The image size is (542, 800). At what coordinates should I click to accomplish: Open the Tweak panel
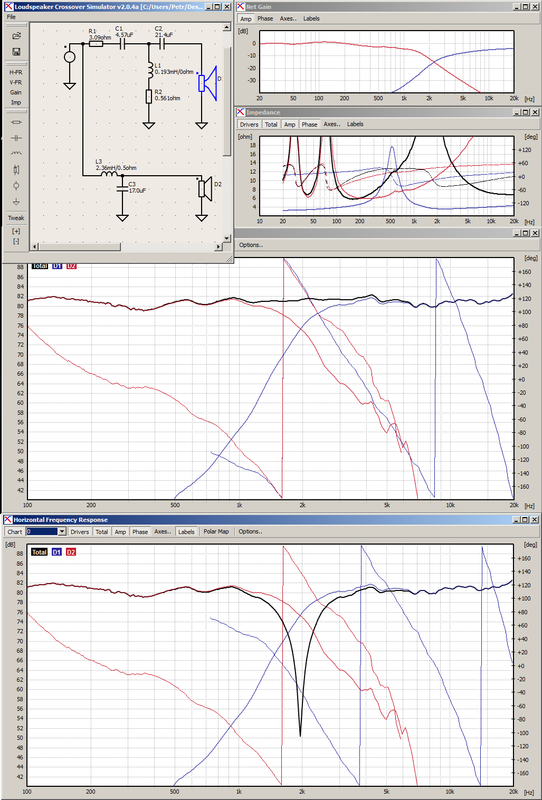point(16,218)
